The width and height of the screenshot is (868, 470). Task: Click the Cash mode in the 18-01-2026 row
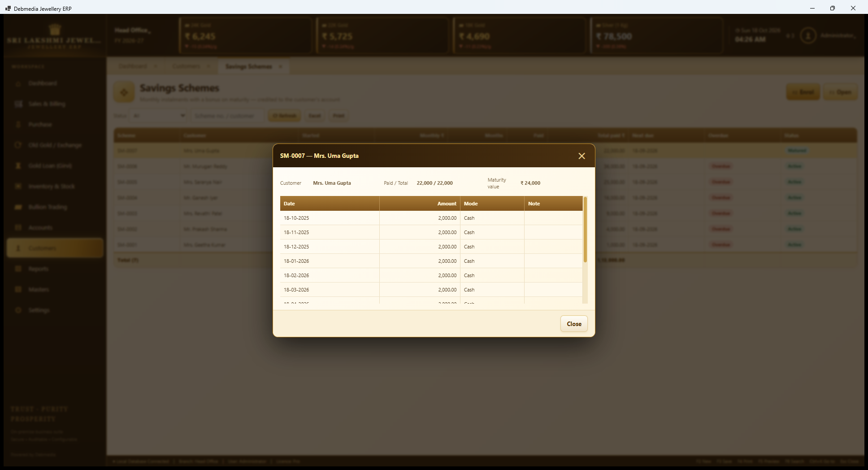click(x=469, y=261)
